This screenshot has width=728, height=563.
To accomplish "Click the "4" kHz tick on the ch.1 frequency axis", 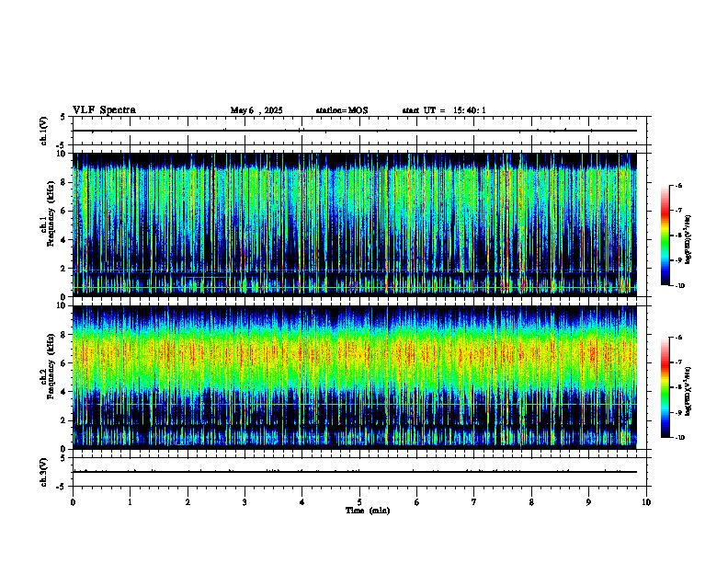I will 64,240.
